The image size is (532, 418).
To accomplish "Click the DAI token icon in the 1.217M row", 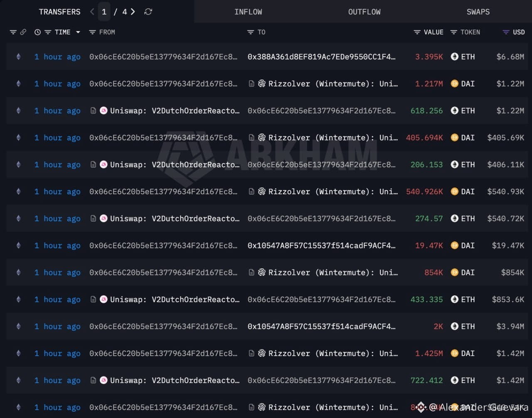I will tap(455, 84).
